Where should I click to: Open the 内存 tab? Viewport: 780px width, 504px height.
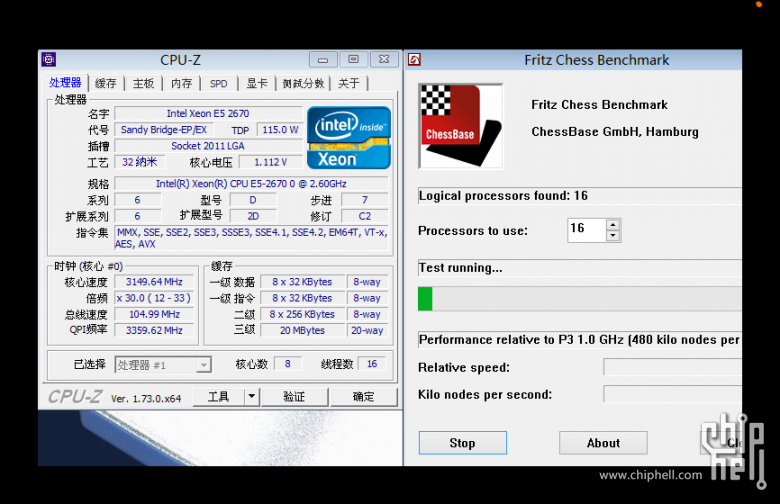[x=181, y=83]
